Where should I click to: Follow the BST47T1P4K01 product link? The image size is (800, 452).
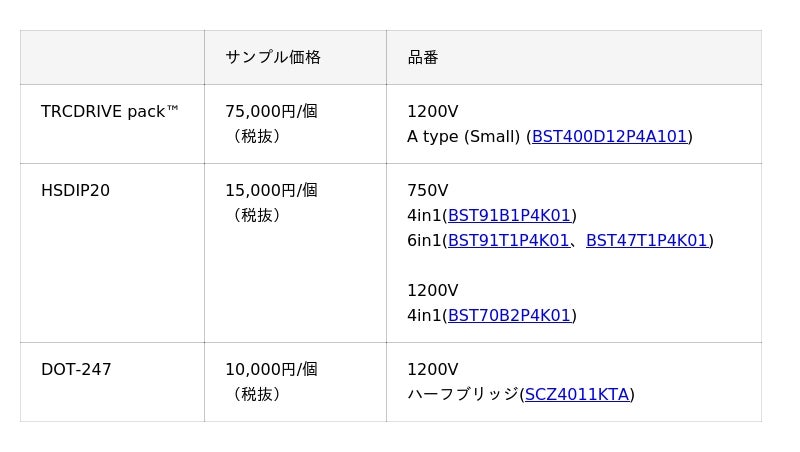coord(647,241)
